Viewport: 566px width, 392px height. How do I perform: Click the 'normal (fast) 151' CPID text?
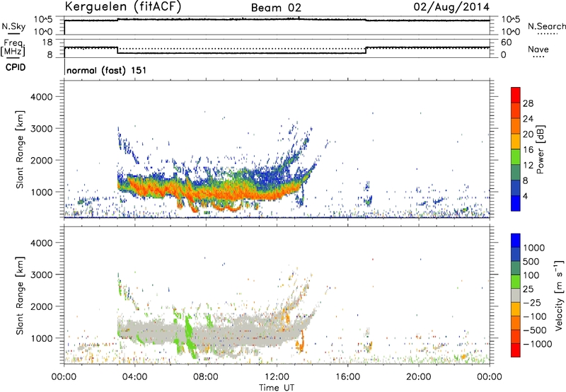107,70
